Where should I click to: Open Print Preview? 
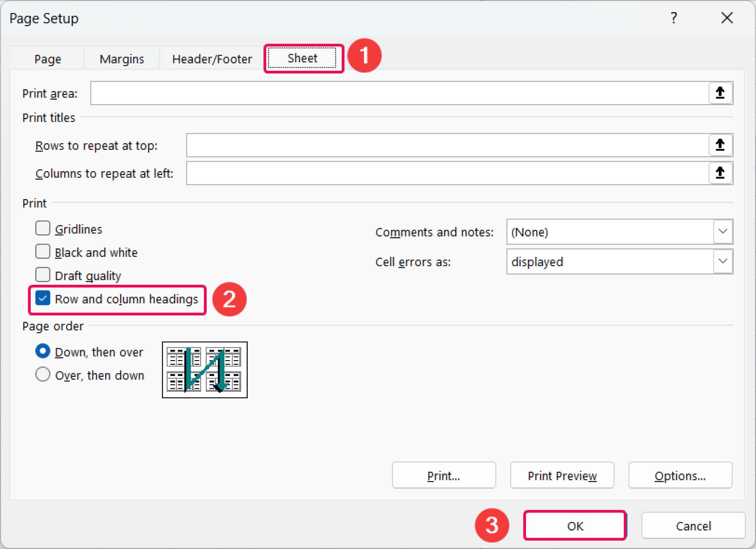click(x=562, y=475)
